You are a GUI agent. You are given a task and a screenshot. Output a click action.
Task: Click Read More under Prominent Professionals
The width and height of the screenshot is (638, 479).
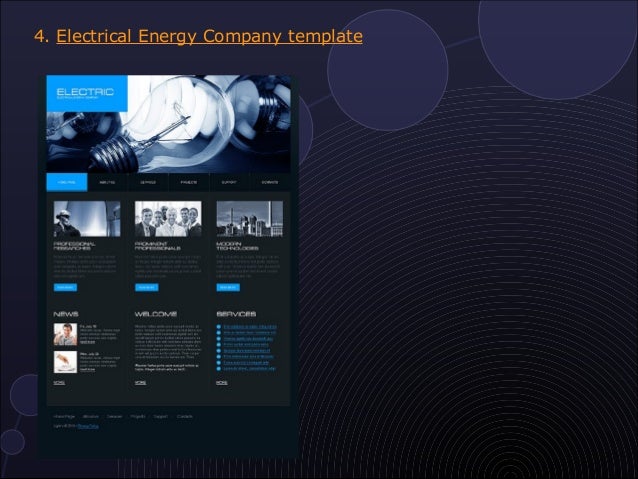click(146, 287)
